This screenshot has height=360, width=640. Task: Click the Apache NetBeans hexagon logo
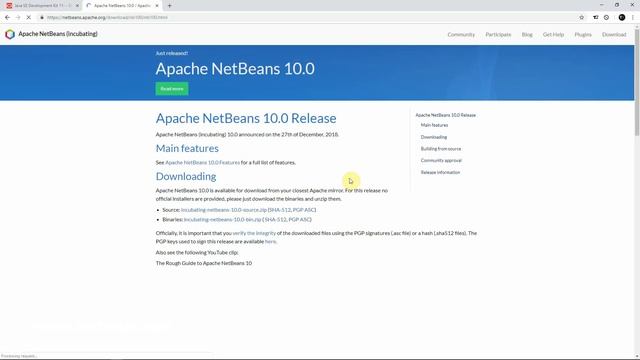click(x=10, y=34)
